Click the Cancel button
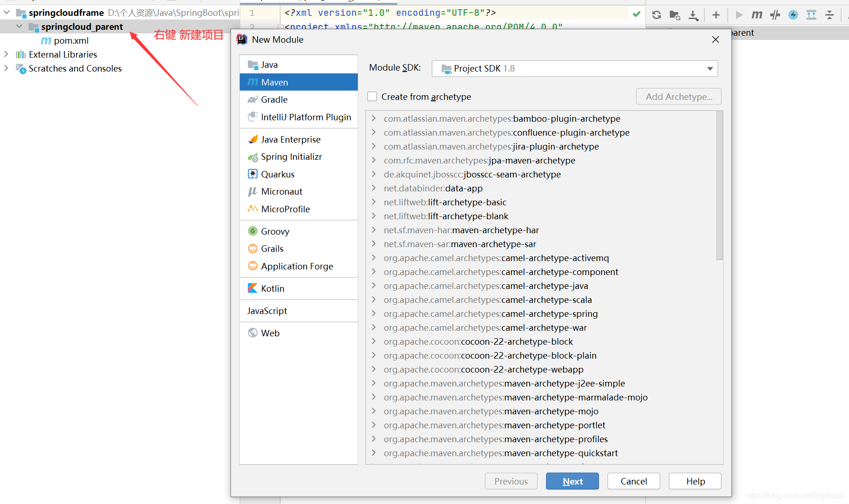Screen dimensions: 849x504 click(x=634, y=481)
